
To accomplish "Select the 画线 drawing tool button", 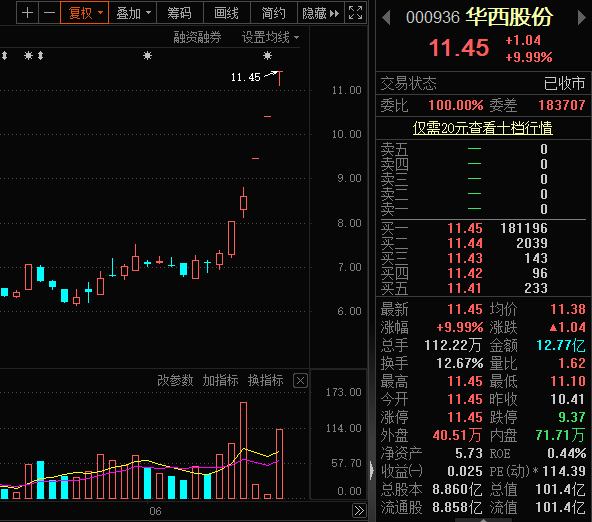I will (227, 13).
